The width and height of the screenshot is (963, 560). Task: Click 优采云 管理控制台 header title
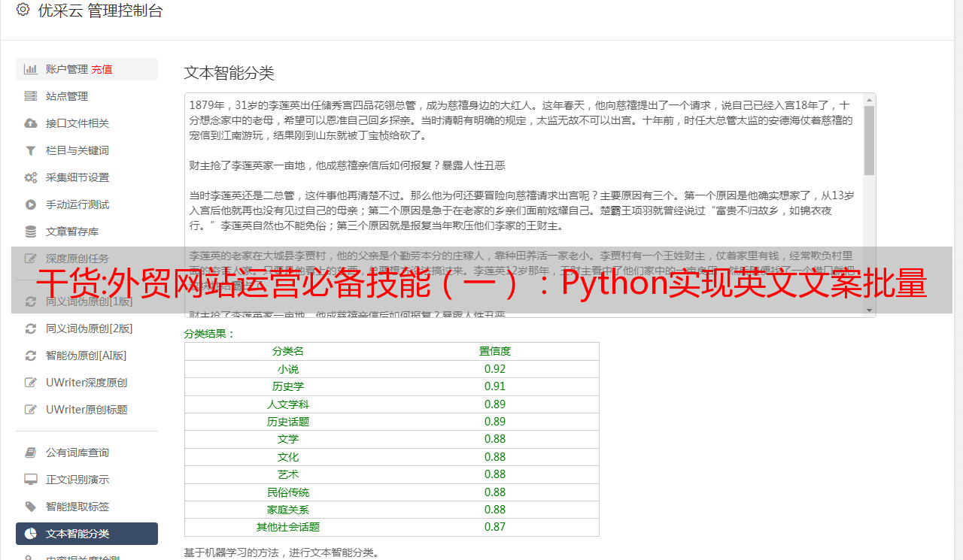pos(100,11)
